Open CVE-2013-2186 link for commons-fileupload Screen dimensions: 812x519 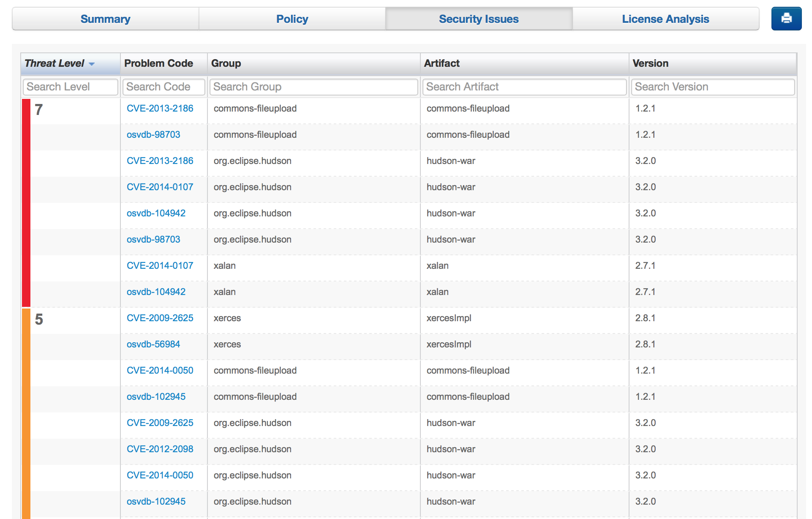coord(160,108)
